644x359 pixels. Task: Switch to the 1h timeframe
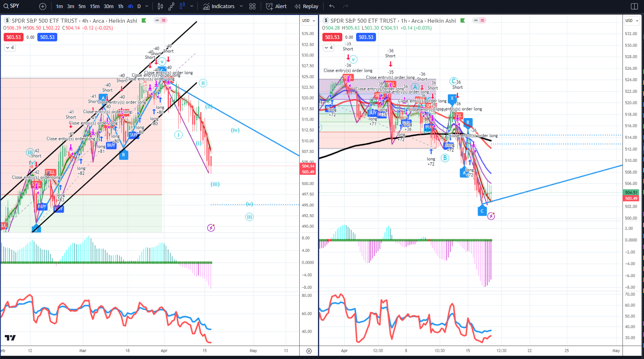coord(121,6)
